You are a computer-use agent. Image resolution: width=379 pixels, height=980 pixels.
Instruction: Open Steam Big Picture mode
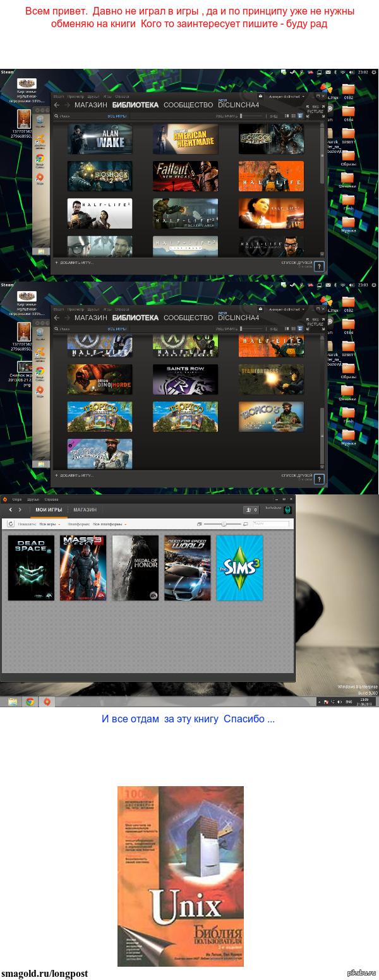click(x=315, y=110)
